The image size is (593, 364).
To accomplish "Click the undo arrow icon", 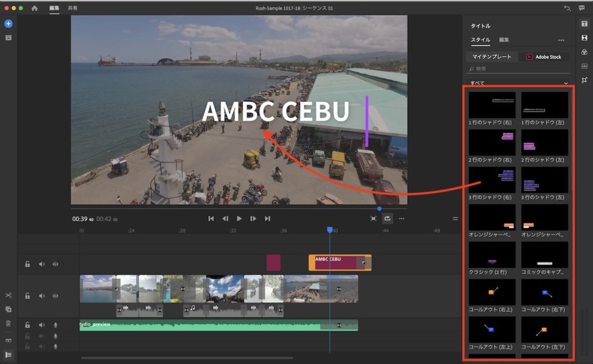I will pyautogui.click(x=567, y=8).
